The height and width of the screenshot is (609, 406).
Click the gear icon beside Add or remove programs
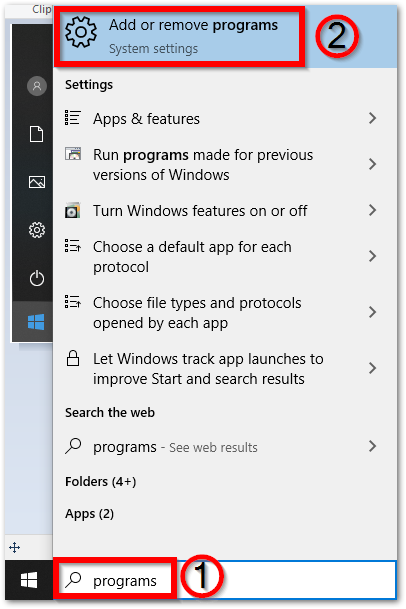coord(80,32)
